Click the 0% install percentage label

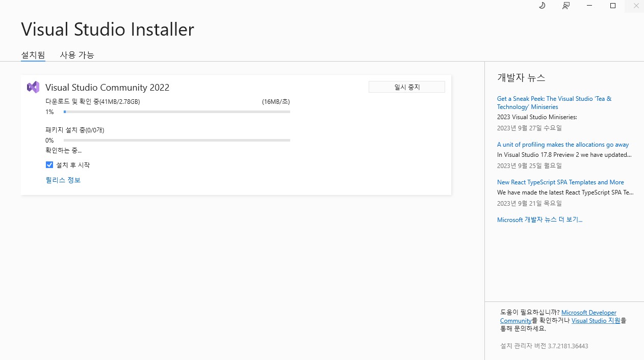[49, 140]
